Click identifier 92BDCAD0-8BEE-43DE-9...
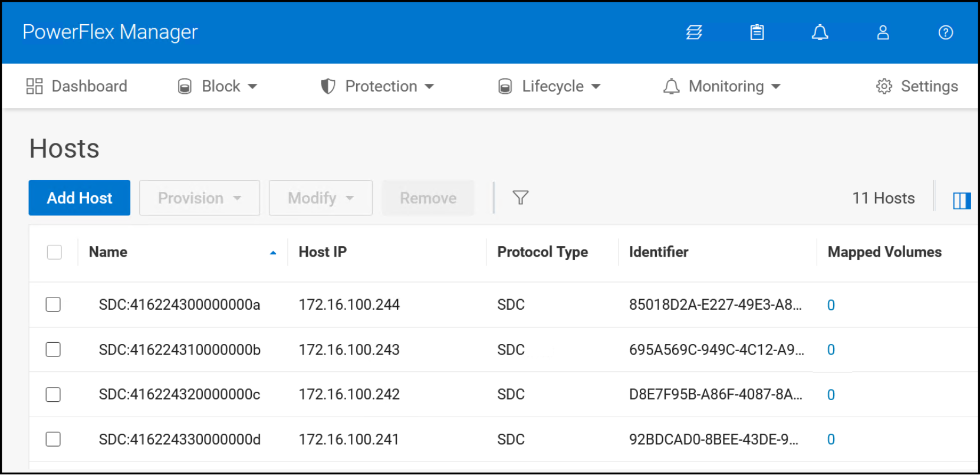Viewport: 980px width, 475px height. coord(713,439)
